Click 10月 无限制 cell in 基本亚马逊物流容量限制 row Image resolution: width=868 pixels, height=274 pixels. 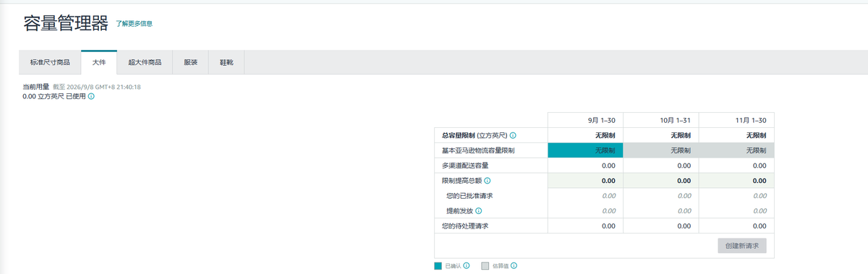click(x=661, y=150)
